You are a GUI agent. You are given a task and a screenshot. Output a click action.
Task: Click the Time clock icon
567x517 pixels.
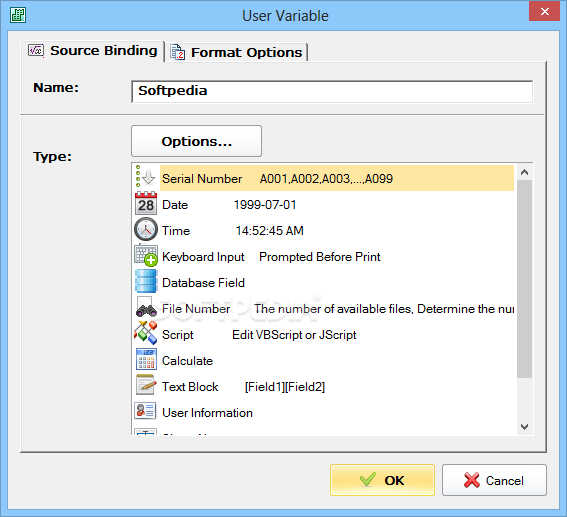click(146, 229)
